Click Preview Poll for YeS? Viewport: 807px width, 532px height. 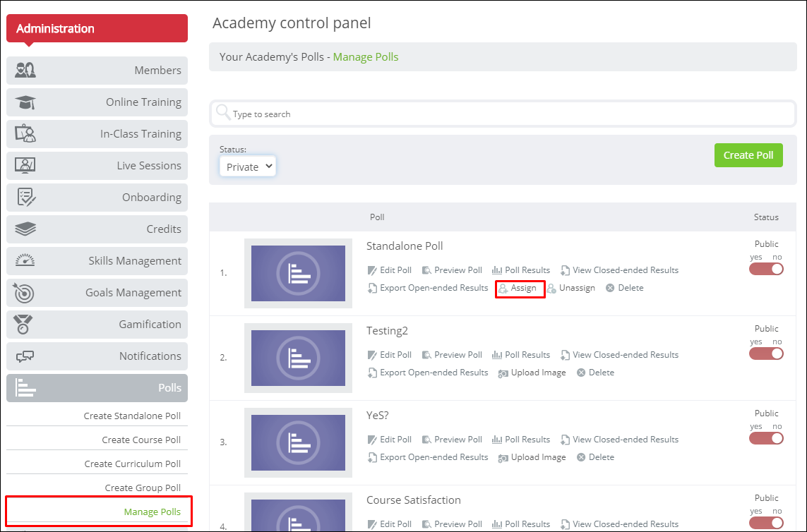point(452,440)
